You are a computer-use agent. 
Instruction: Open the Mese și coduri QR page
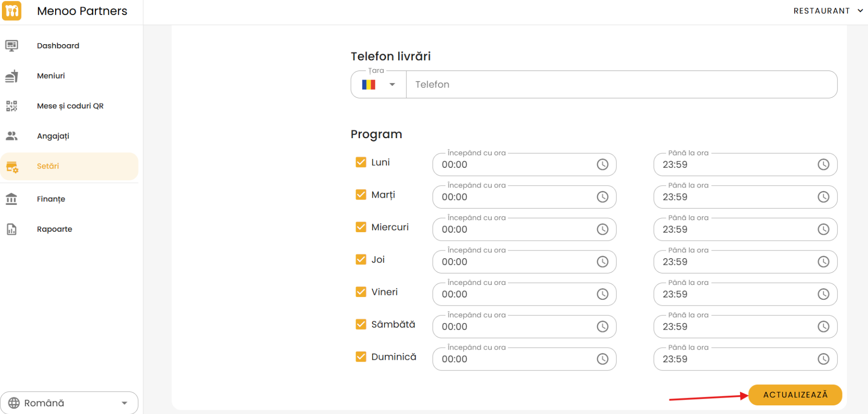[70, 106]
